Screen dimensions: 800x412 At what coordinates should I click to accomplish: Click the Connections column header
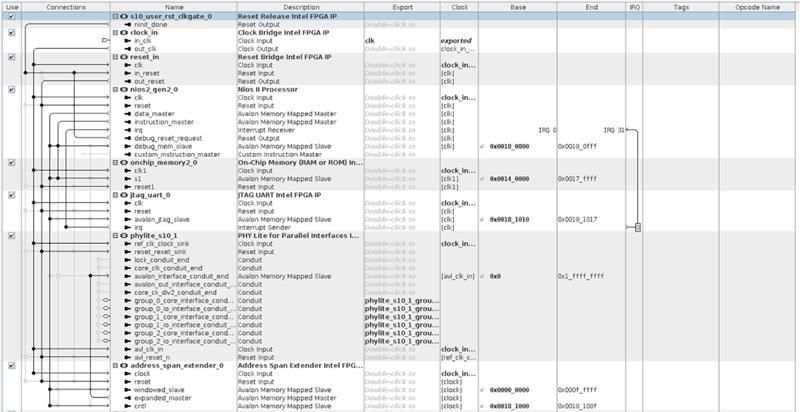pyautogui.click(x=66, y=7)
